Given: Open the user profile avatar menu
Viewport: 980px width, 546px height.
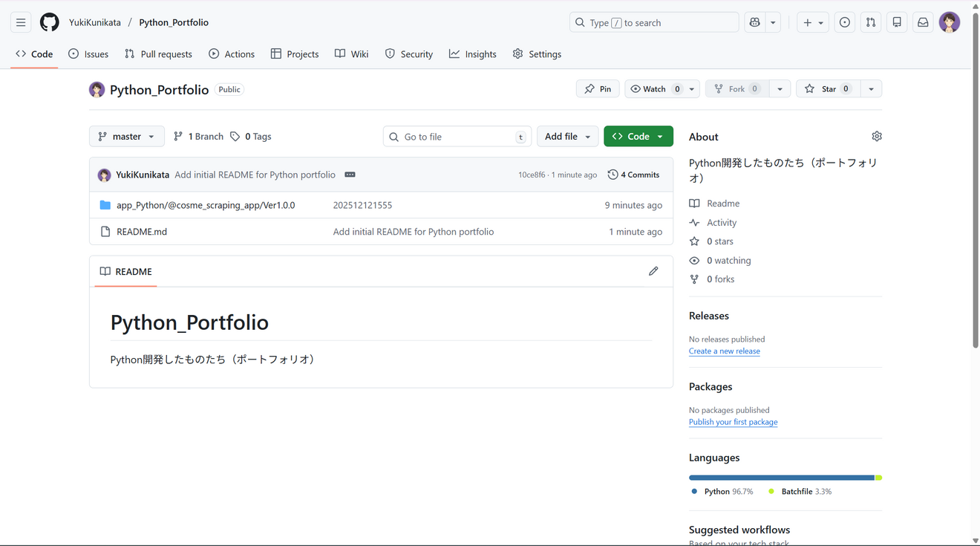Looking at the screenshot, I should pos(950,22).
